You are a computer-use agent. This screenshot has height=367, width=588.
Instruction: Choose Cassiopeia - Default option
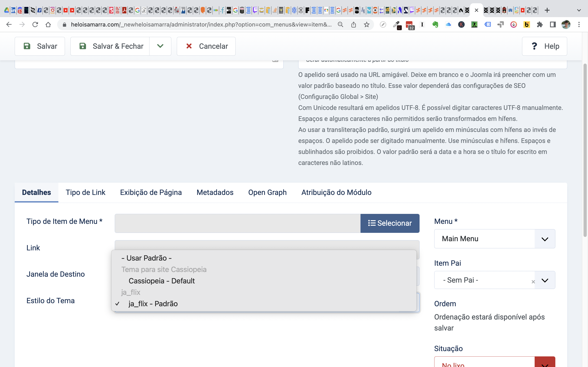pos(161,281)
